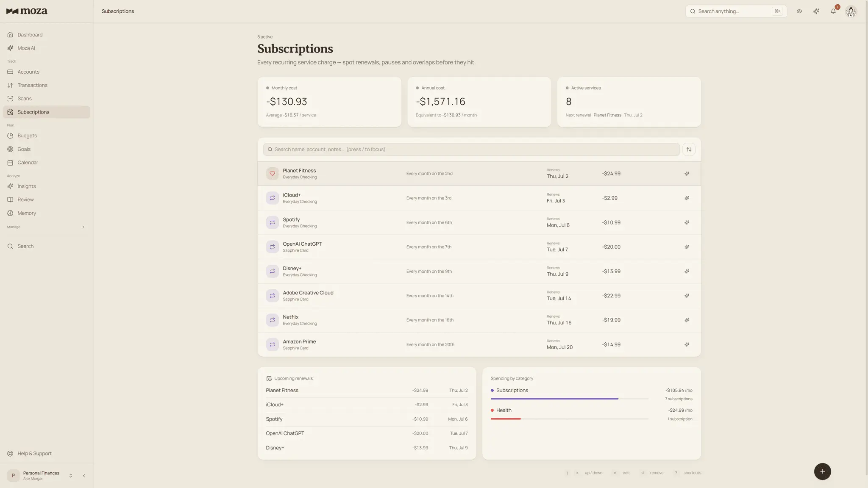Click red Health category dot
The image size is (868, 488).
[492, 410]
